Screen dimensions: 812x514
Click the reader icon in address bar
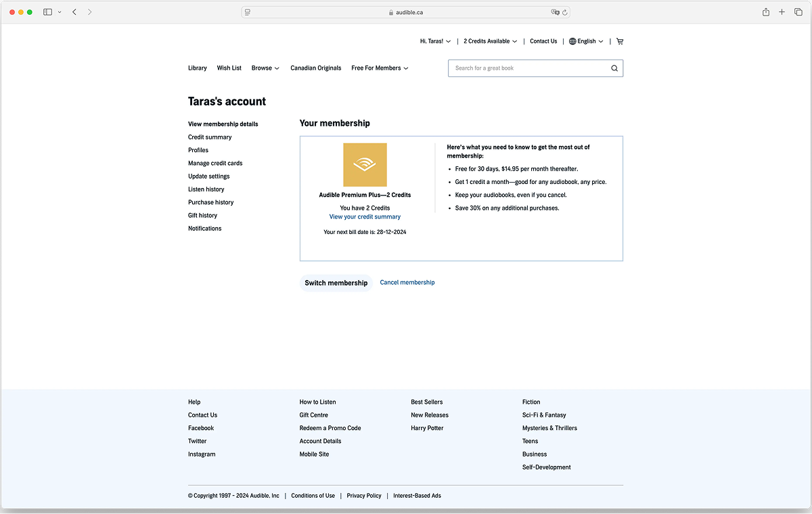click(x=248, y=12)
